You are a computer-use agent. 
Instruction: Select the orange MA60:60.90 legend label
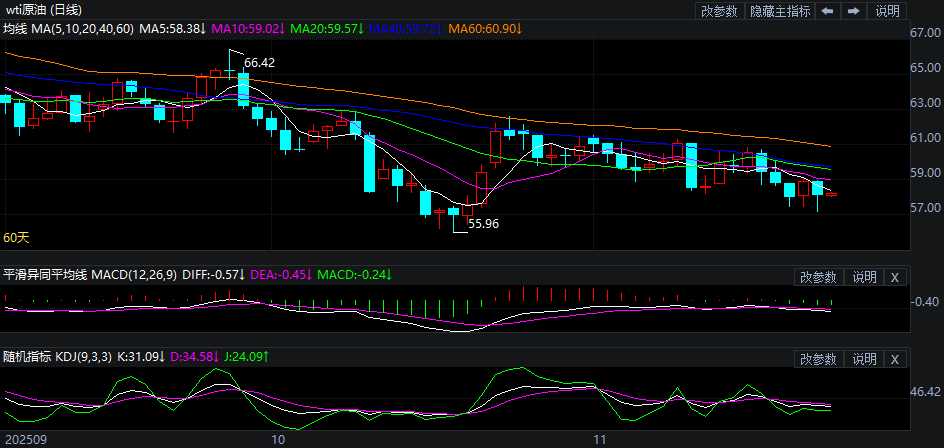click(x=485, y=30)
